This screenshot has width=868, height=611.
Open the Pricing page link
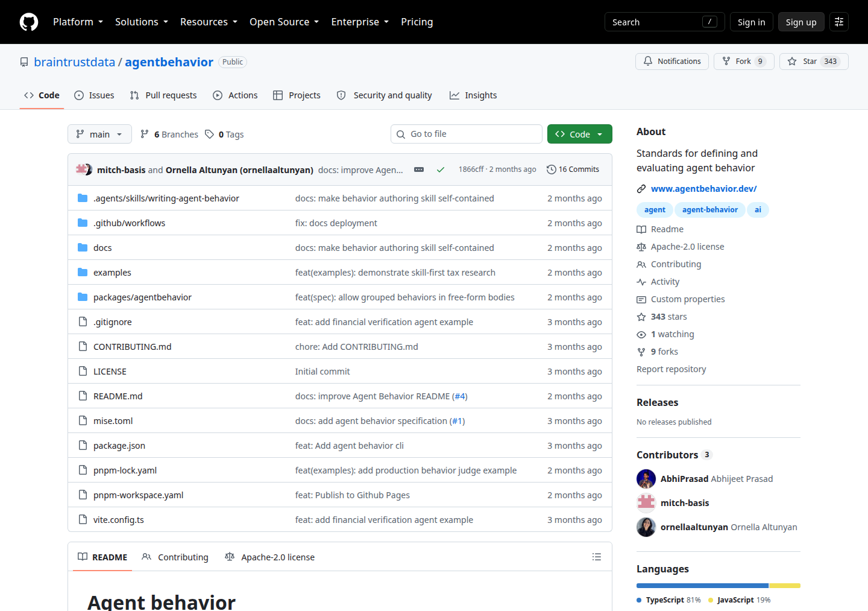click(x=417, y=22)
